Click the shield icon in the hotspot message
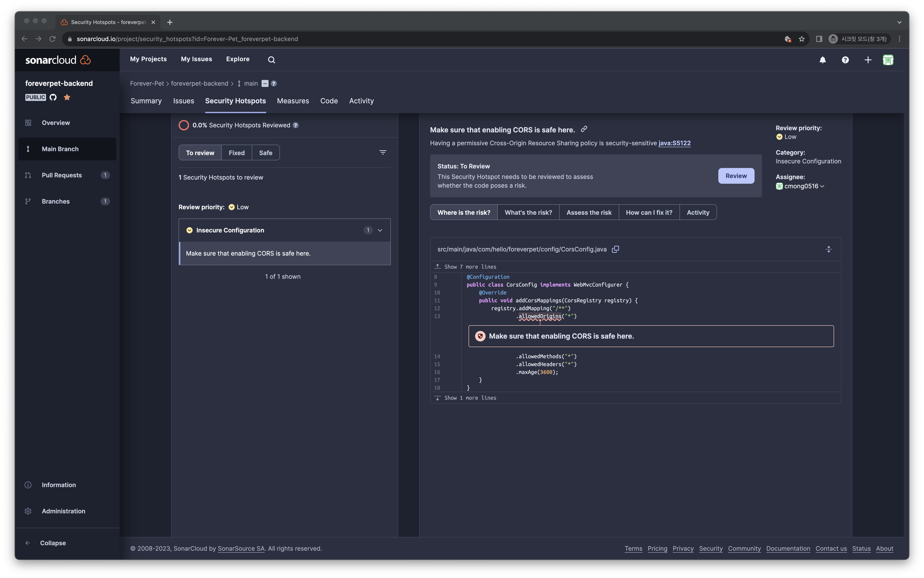Viewport: 924px width, 578px height. click(480, 336)
